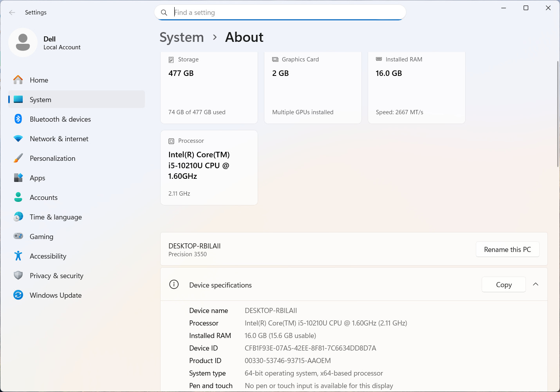Click the Privacy & security shield icon
560x392 pixels.
pos(18,275)
